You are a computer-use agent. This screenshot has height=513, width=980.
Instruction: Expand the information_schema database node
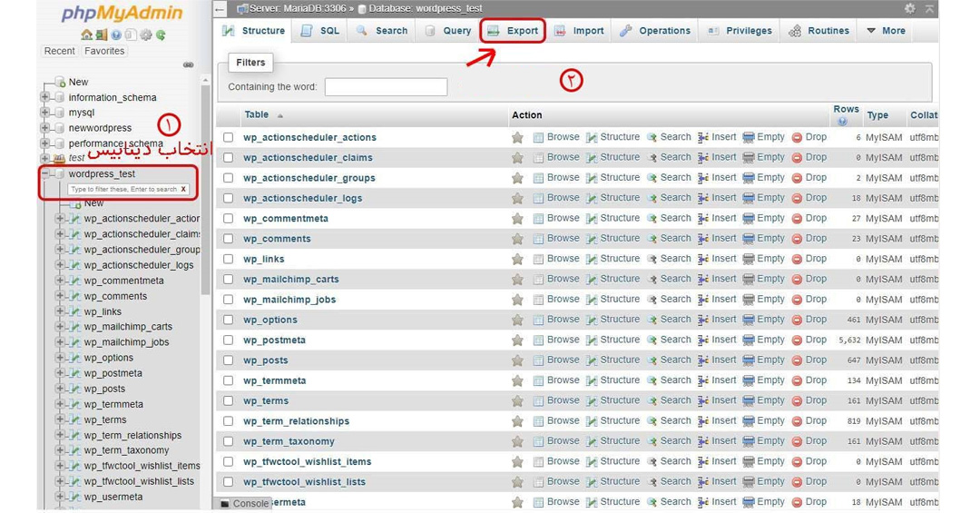click(45, 97)
